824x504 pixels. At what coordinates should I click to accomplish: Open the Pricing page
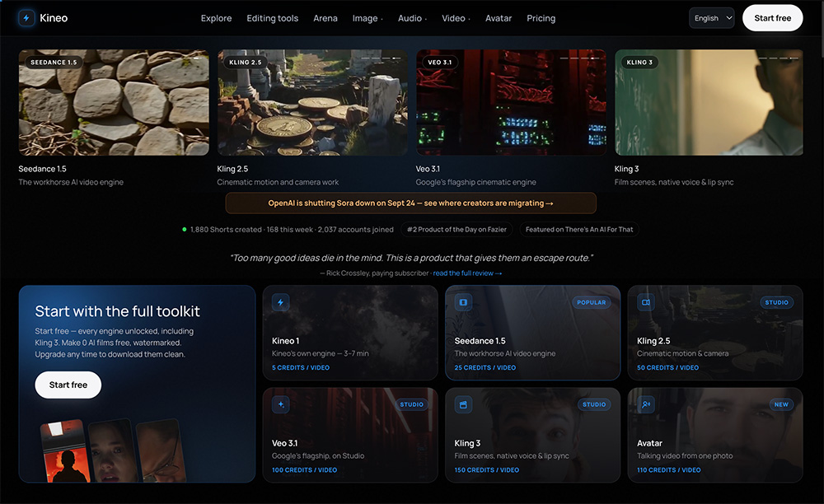tap(541, 18)
